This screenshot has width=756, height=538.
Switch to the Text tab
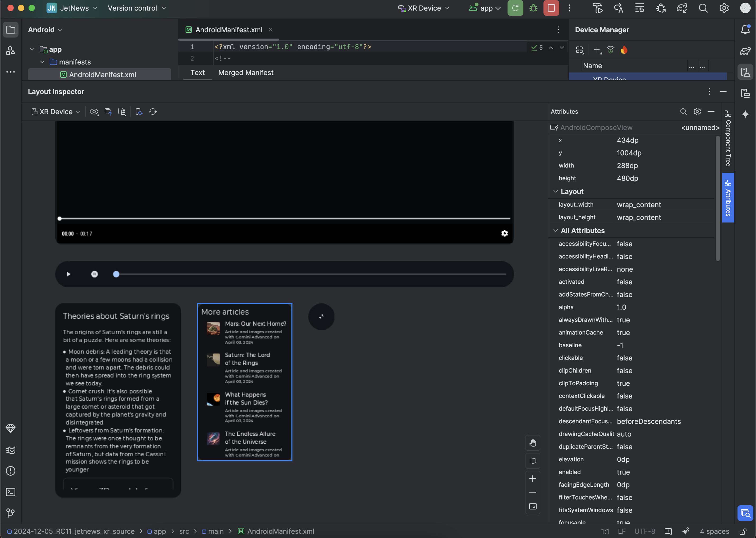coord(197,72)
